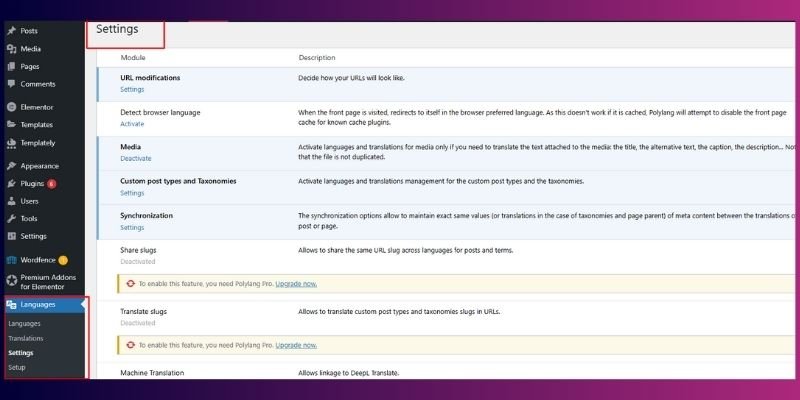The image size is (800, 400).
Task: Open the Elementor menu
Action: point(37,107)
